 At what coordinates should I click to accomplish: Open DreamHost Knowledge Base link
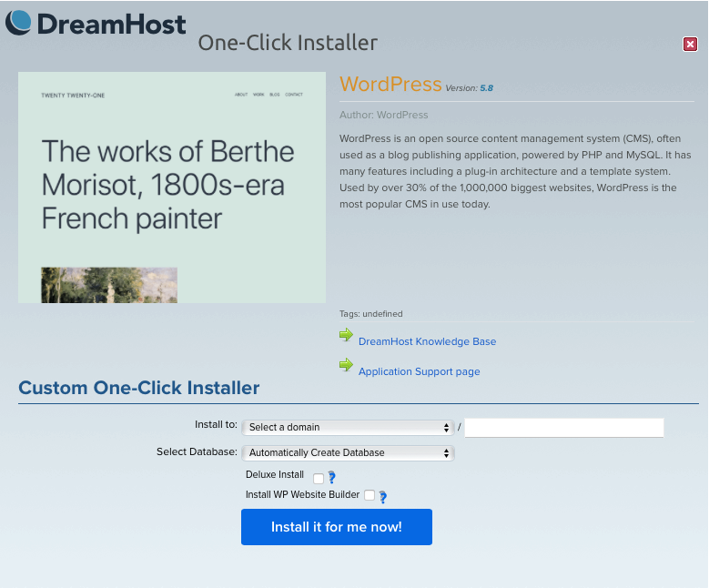427,341
